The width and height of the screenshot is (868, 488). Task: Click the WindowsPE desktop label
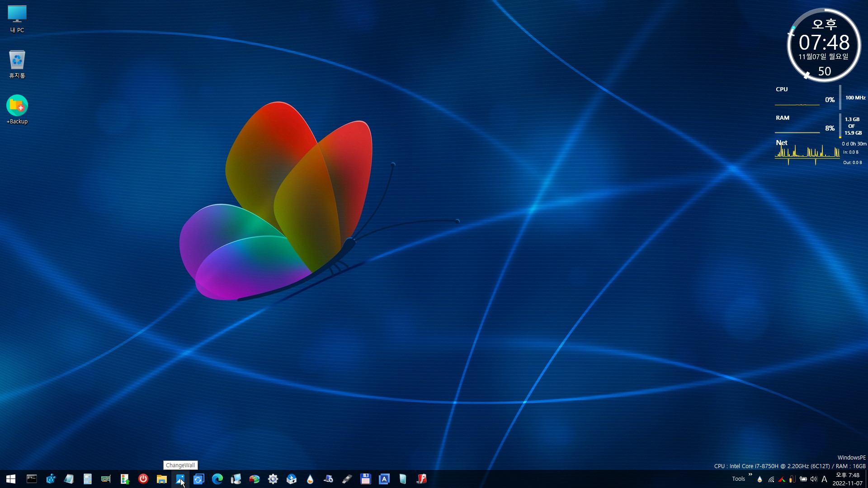tap(851, 458)
